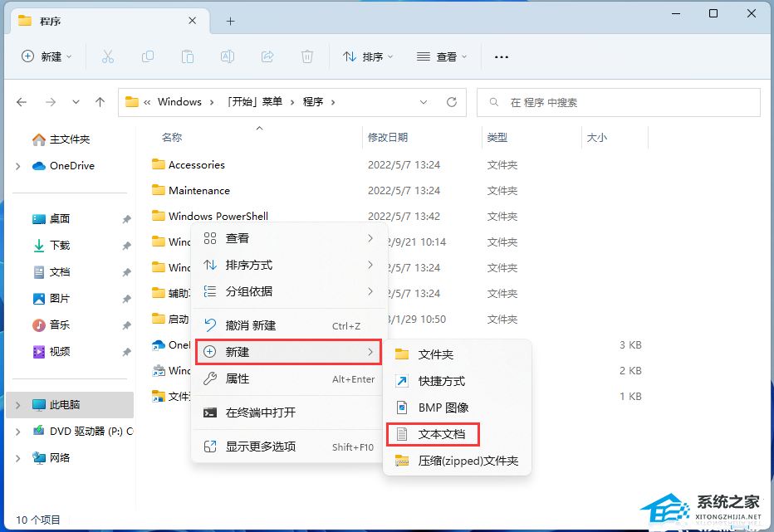Unpin 音乐 using its pin icon
The width and height of the screenshot is (774, 532).
pos(127,325)
